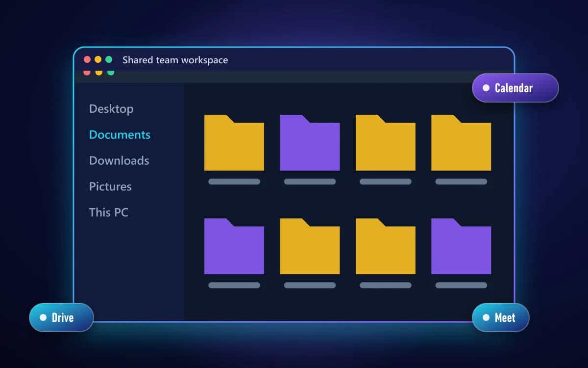588x368 pixels.
Task: Maximize window with green title bar dot
Action: tap(109, 59)
